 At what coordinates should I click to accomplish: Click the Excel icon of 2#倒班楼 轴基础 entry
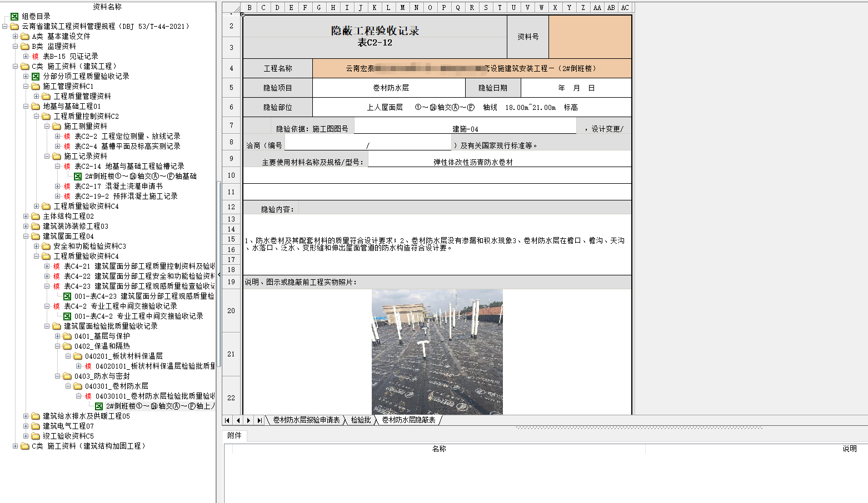coord(78,177)
